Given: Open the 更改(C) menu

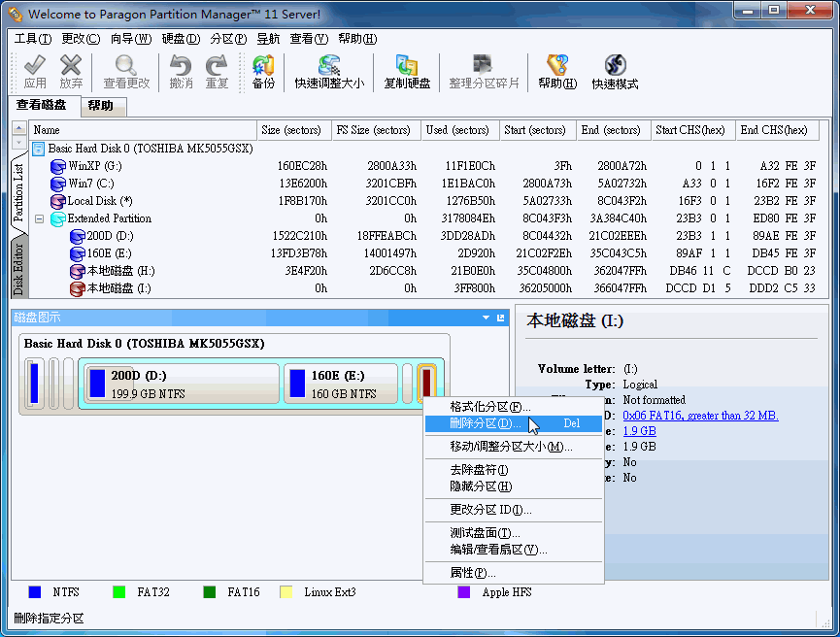Looking at the screenshot, I should click(81, 39).
